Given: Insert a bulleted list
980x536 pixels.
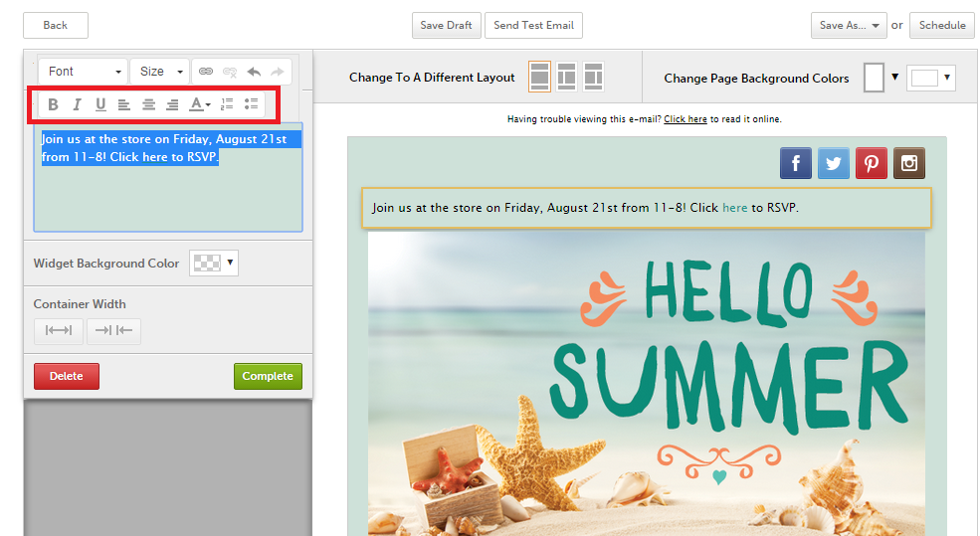Looking at the screenshot, I should pyautogui.click(x=252, y=104).
